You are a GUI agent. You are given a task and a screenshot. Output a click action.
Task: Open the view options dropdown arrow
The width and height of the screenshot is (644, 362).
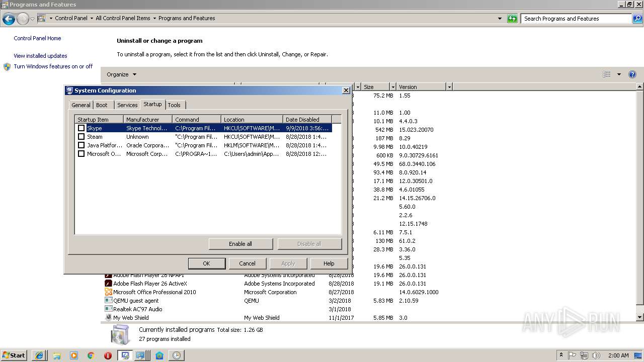tap(619, 74)
